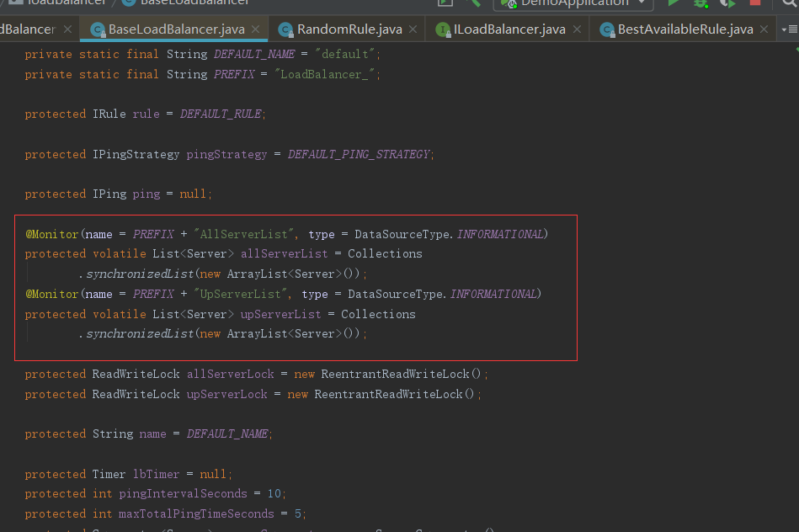The height and width of the screenshot is (532, 799).
Task: Click the "default" string literal
Action: coord(345,54)
